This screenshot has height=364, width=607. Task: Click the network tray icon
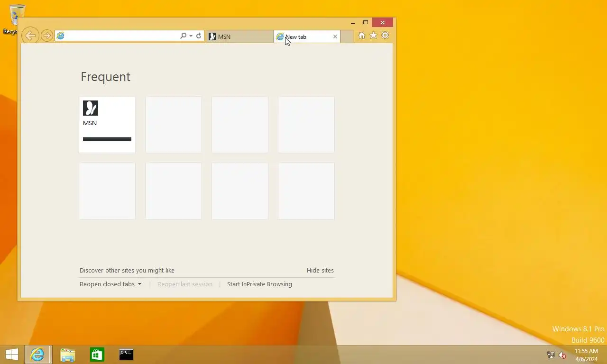tap(551, 355)
